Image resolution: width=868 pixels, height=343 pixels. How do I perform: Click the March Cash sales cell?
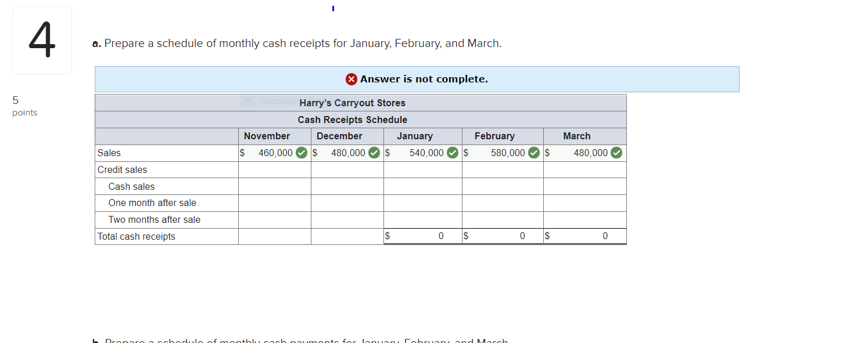(585, 187)
